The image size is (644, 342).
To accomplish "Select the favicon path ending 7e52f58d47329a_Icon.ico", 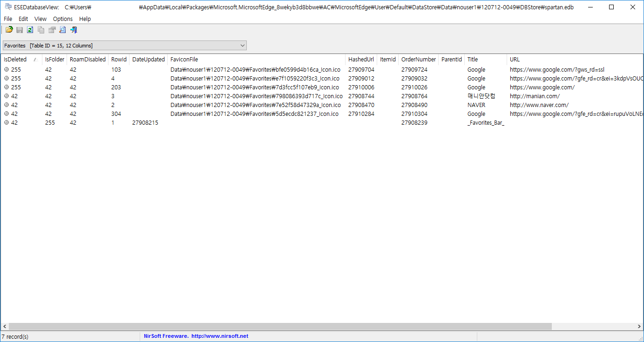I will pos(256,105).
